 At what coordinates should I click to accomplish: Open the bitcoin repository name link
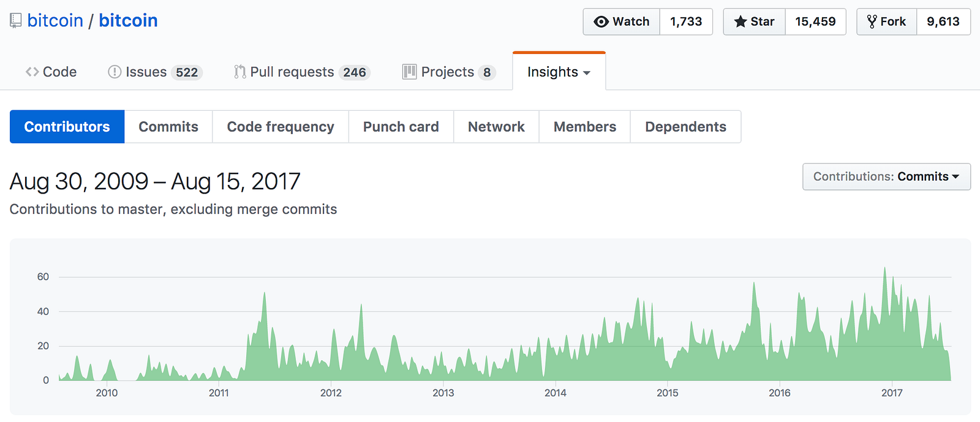coord(128,21)
